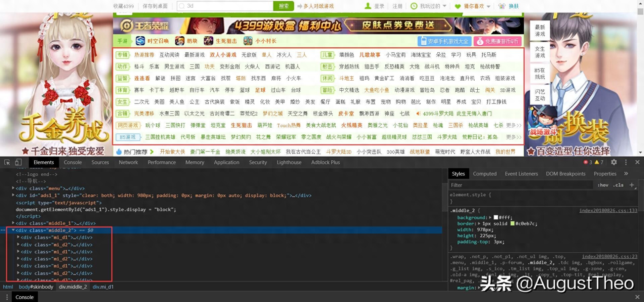Screen dimensions: 644x302
Task: Switch to the Sources tab
Action: [100, 162]
